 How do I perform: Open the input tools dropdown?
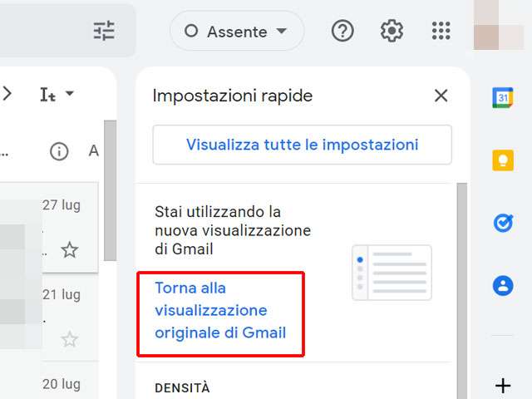[x=57, y=95]
